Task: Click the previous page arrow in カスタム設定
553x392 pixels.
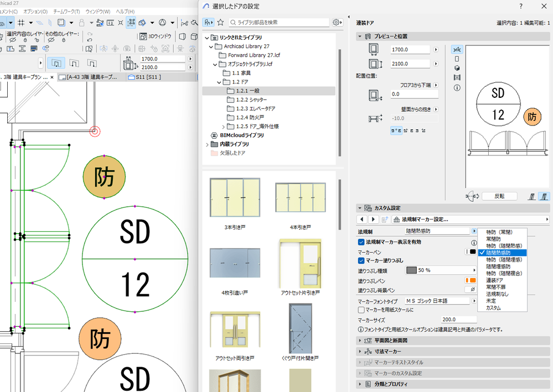Action: click(363, 219)
